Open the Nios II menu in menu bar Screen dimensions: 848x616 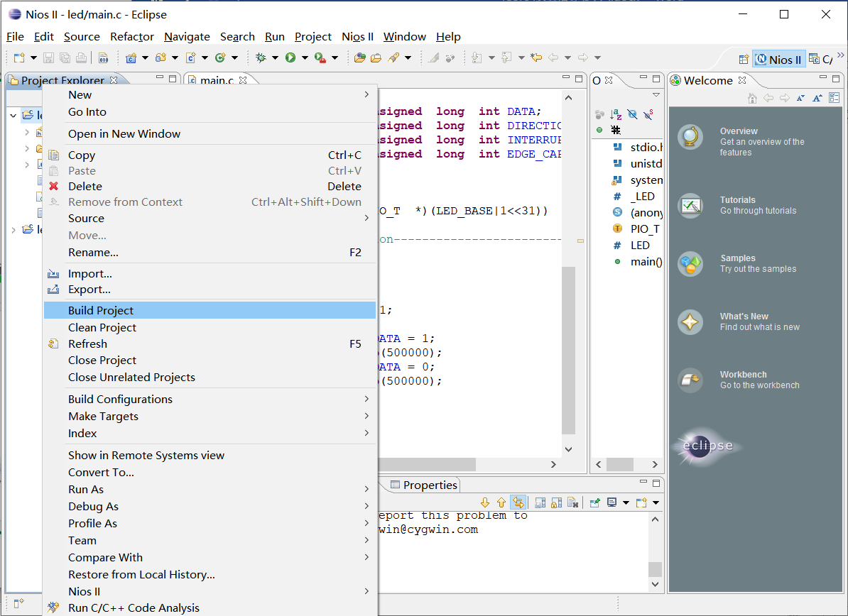click(x=357, y=36)
